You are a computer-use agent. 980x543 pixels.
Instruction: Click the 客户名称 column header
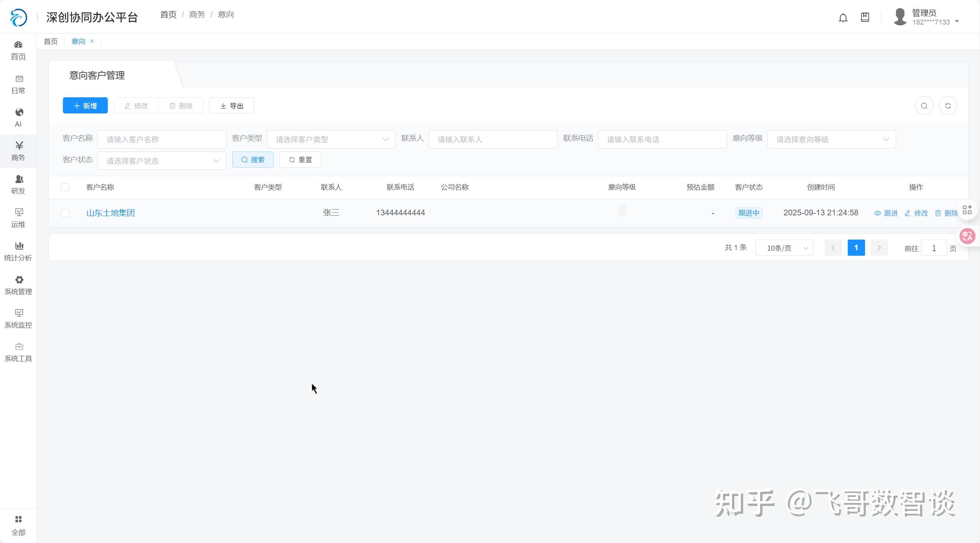(100, 187)
